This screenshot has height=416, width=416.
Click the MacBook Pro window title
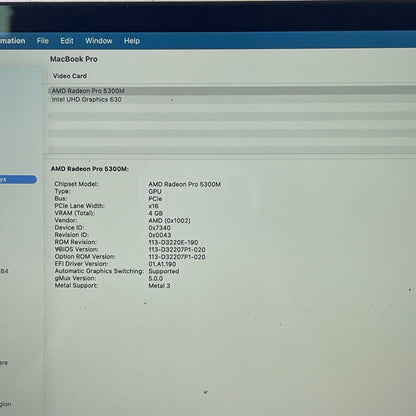click(74, 59)
